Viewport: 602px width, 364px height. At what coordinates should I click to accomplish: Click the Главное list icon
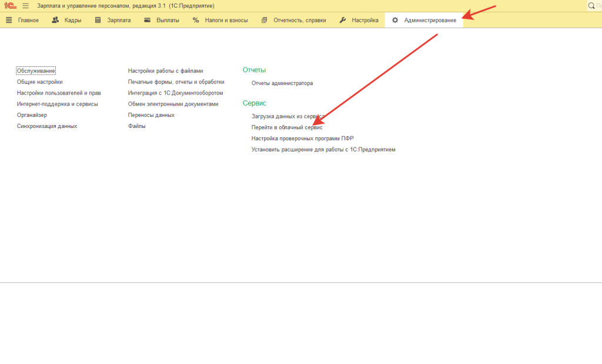click(9, 20)
